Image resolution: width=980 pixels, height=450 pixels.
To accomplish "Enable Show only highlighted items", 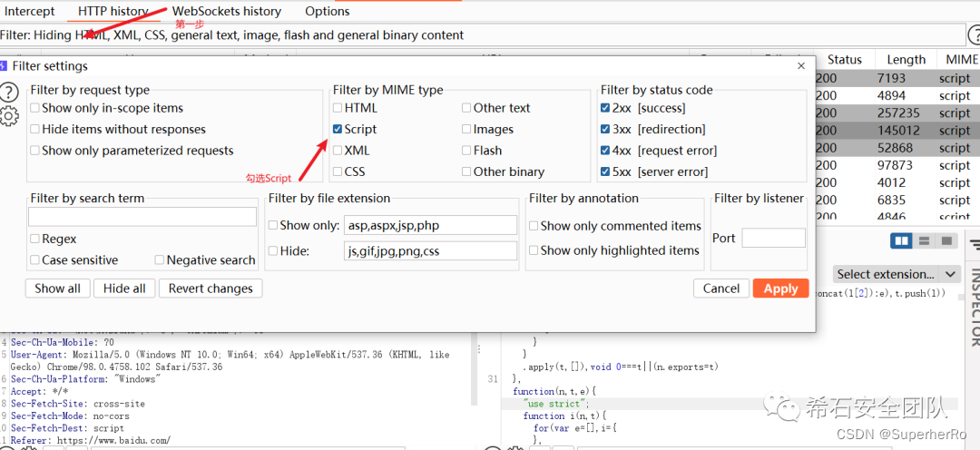I will click(x=534, y=250).
